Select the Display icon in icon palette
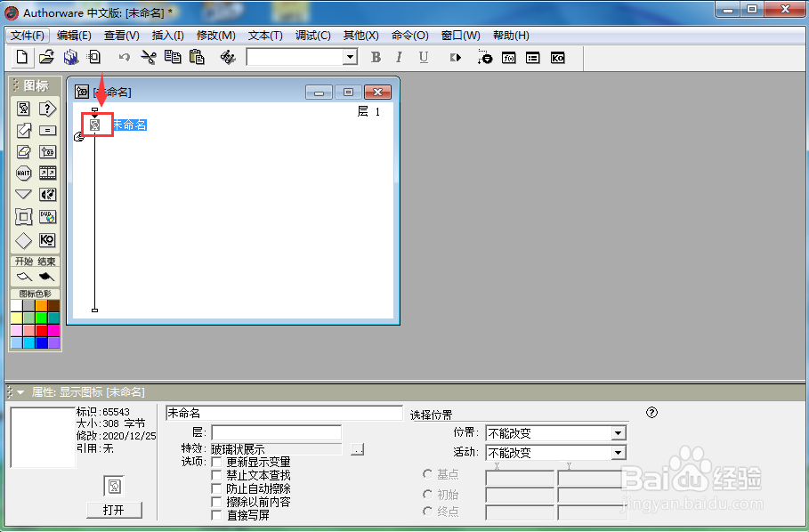The height and width of the screenshot is (532, 809). click(23, 109)
